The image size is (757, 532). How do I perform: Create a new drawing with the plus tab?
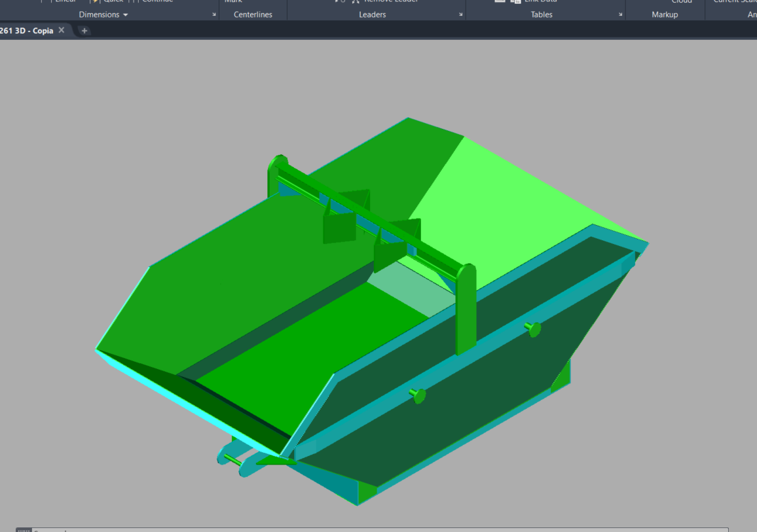[84, 31]
